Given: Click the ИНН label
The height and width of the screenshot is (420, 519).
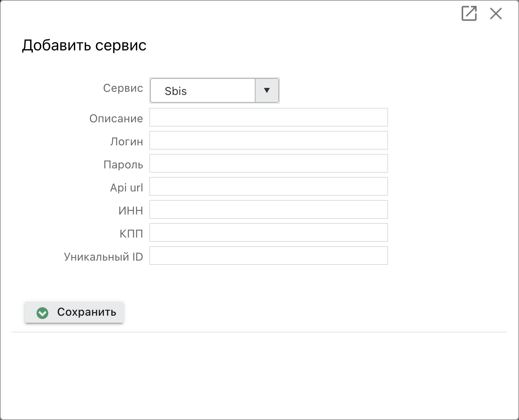Looking at the screenshot, I should click(x=131, y=211).
